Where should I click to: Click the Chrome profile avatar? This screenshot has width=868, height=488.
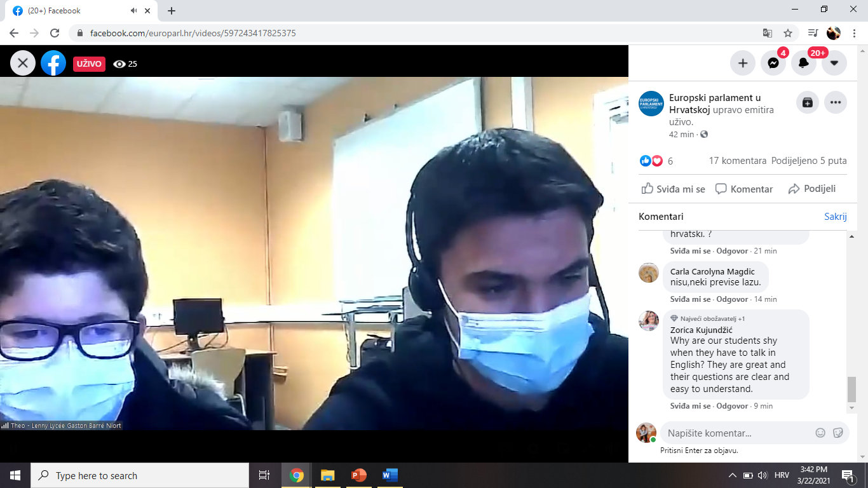coord(834,33)
